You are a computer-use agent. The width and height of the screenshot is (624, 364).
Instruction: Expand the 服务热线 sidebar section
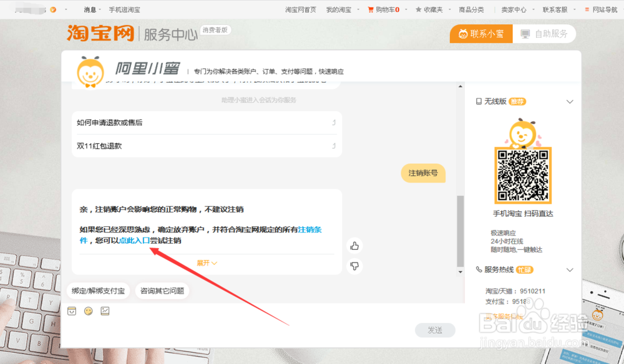pos(570,270)
